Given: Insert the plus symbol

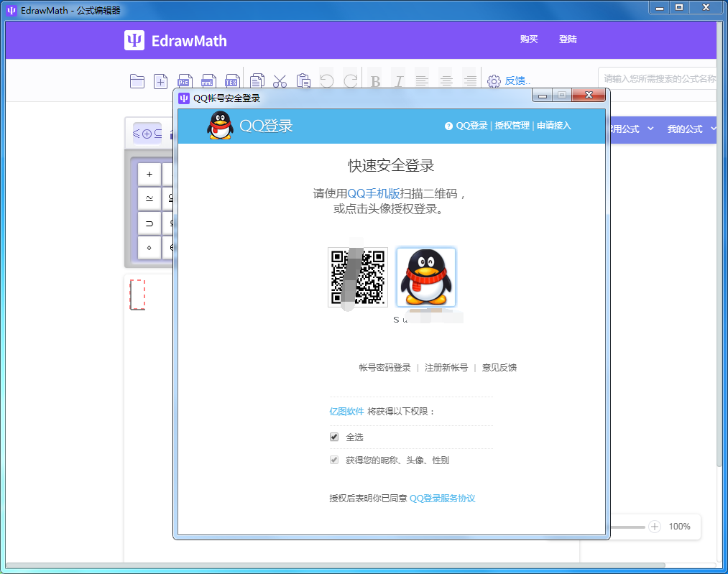Looking at the screenshot, I should point(149,175).
